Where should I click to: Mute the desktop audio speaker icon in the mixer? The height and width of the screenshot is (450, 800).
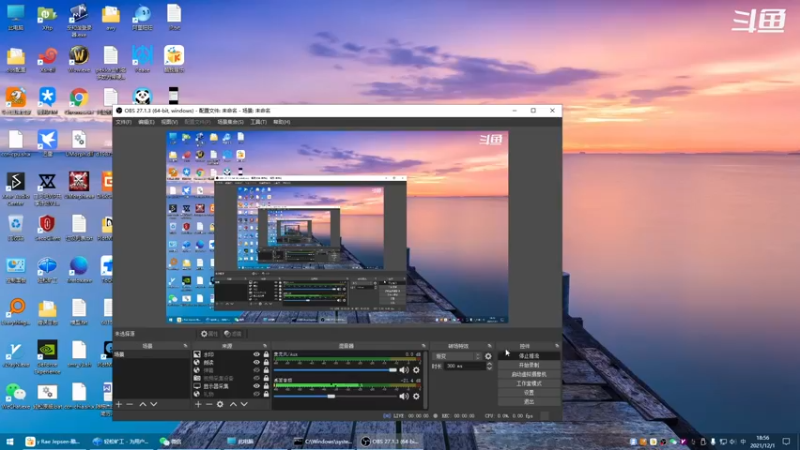tap(404, 396)
